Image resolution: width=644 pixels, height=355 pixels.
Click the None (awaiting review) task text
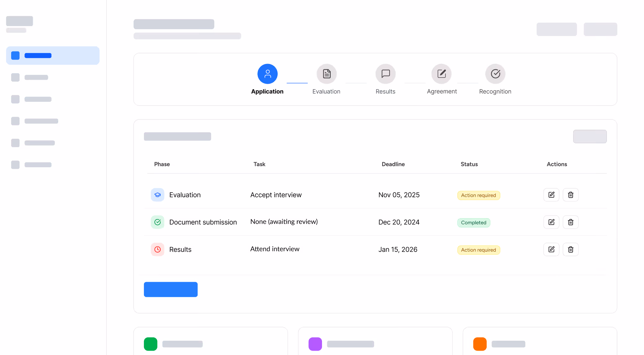tap(284, 222)
